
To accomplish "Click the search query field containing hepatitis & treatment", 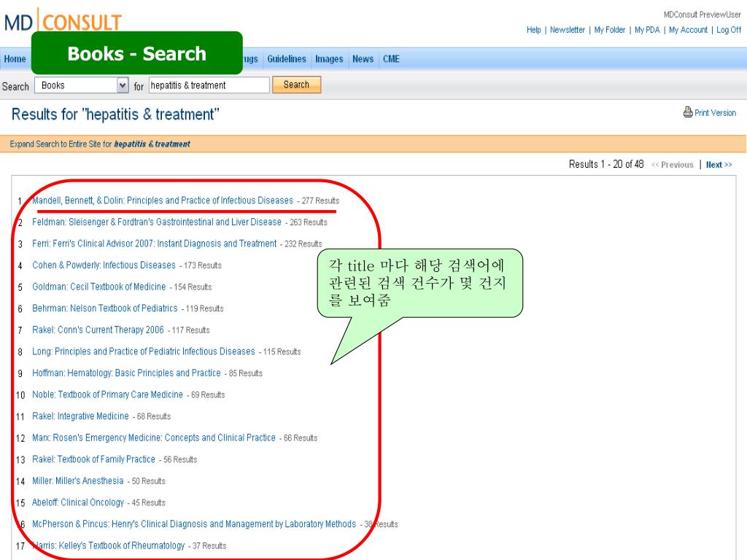I will (209, 85).
